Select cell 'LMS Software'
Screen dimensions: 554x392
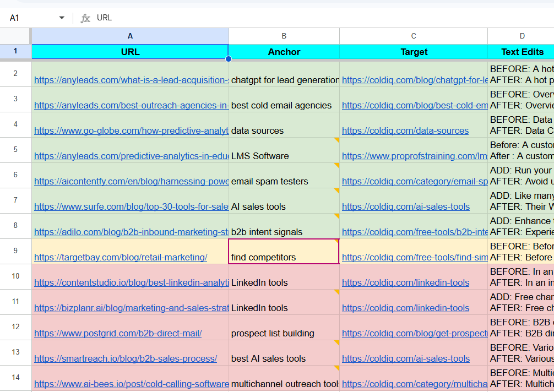(x=284, y=150)
